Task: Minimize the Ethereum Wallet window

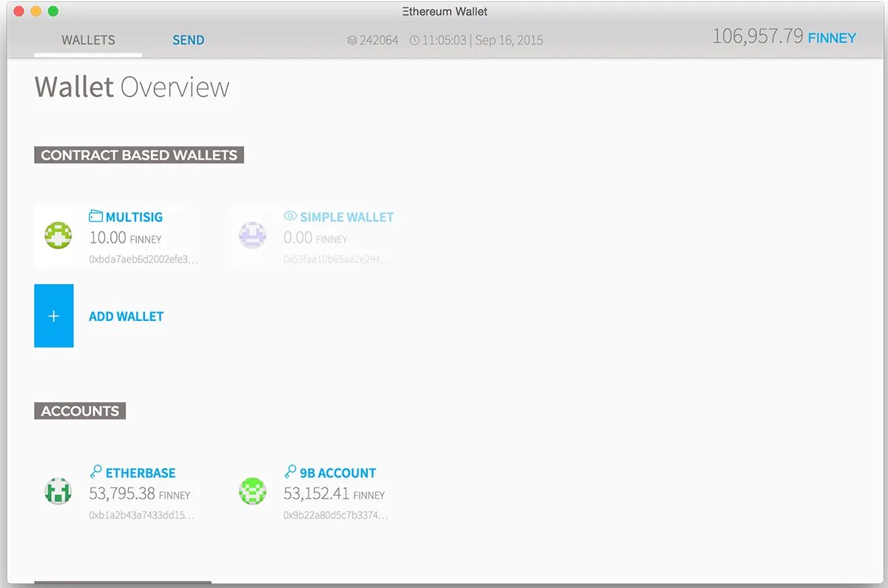Action: [36, 11]
